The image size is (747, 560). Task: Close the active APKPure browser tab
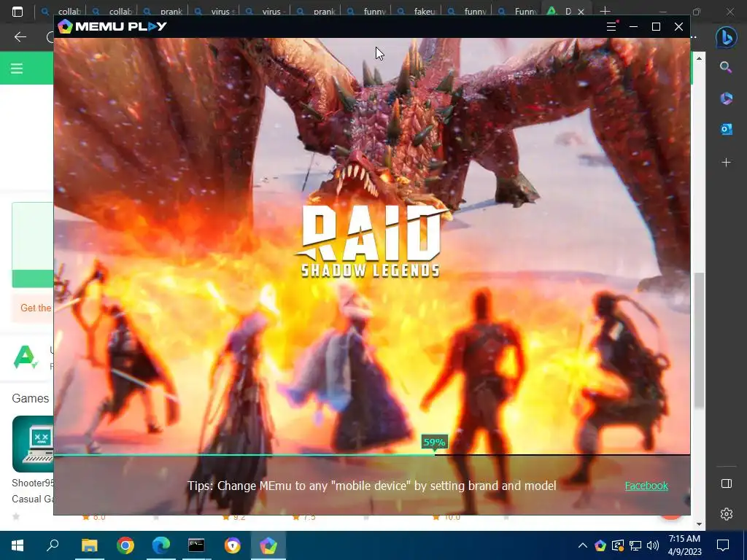pos(581,12)
